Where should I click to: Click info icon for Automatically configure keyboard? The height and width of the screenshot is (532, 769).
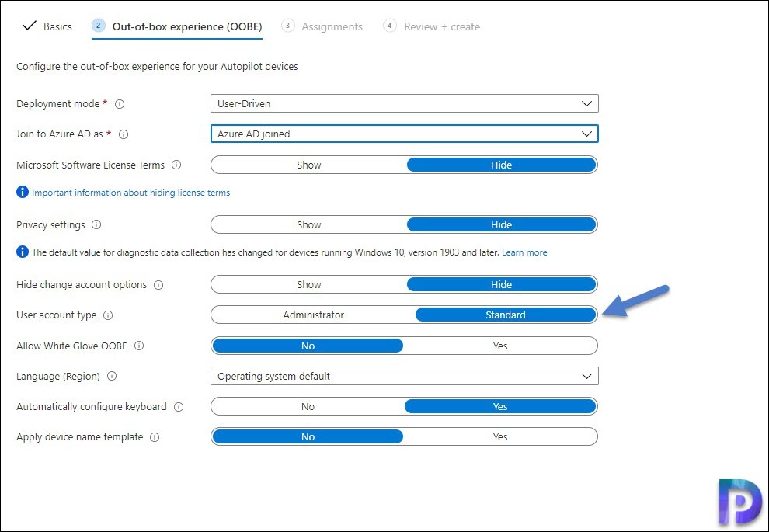pyautogui.click(x=179, y=407)
